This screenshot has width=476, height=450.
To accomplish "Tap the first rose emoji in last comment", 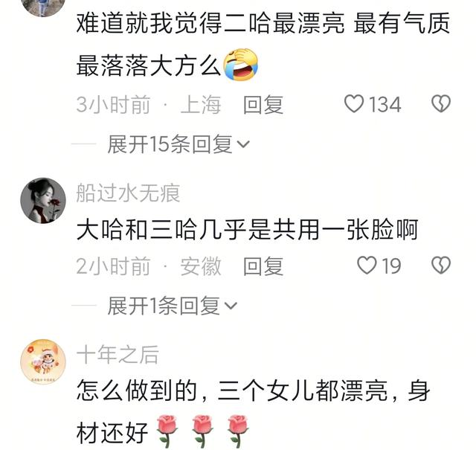I will click(167, 431).
